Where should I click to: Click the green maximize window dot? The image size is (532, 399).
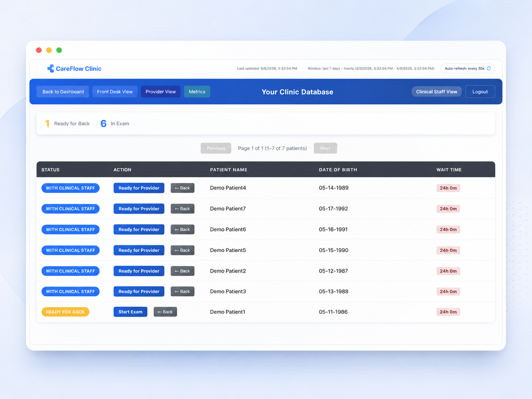[59, 50]
